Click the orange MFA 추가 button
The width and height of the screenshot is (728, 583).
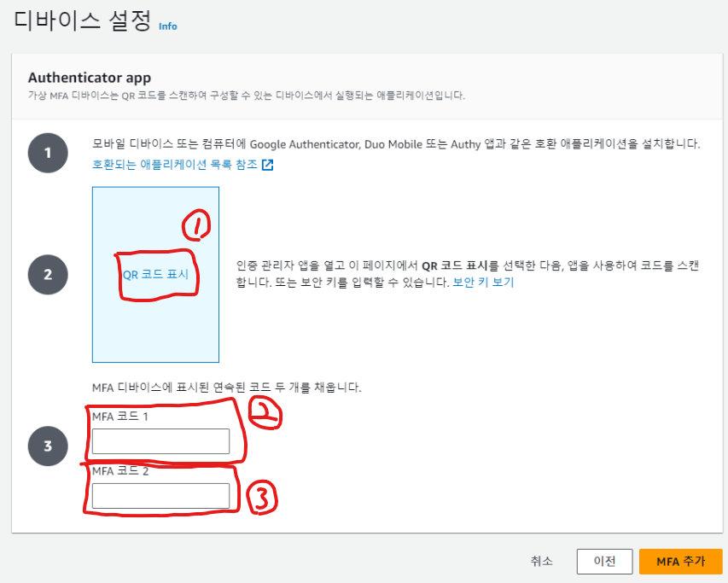coord(681,561)
